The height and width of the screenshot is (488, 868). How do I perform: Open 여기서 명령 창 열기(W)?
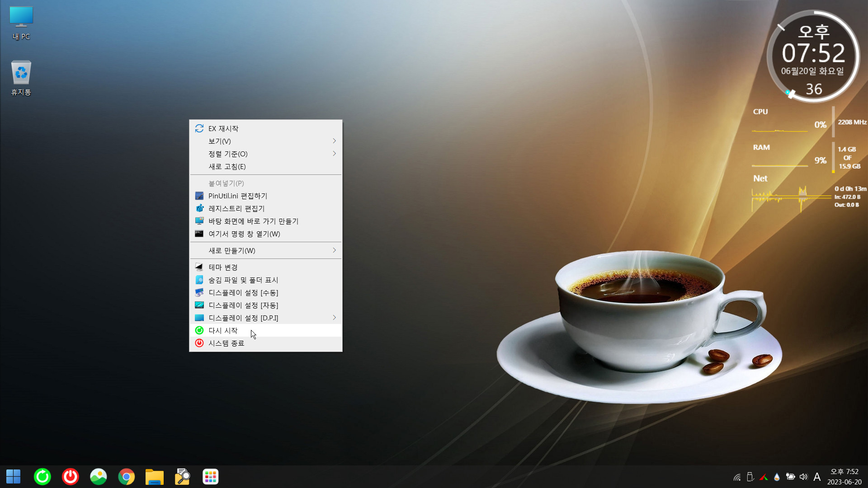[x=265, y=234]
